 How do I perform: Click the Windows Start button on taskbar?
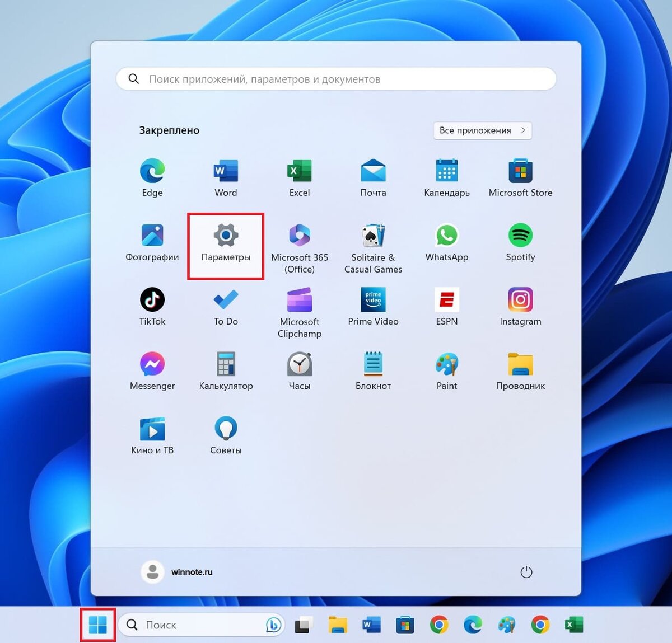(98, 625)
